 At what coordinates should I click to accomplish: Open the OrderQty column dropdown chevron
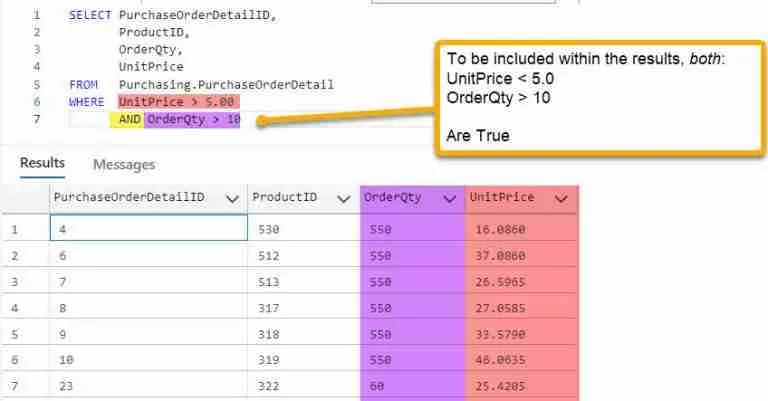[450, 199]
